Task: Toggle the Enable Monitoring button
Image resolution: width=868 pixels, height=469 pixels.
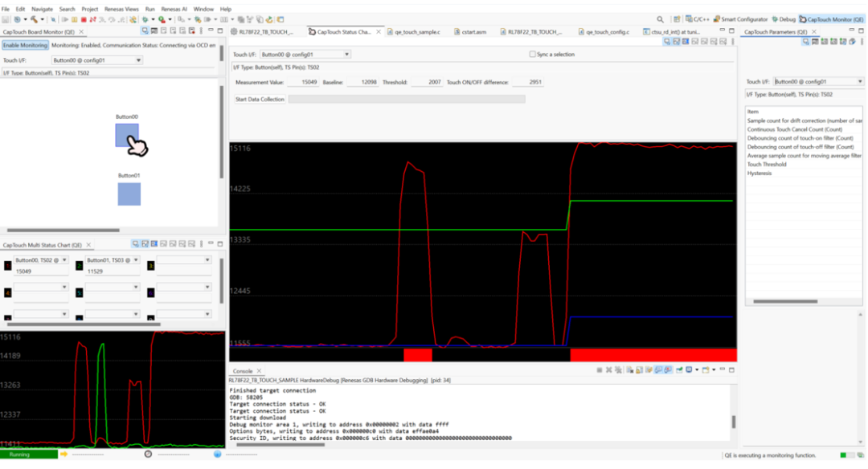Action: (x=25, y=46)
